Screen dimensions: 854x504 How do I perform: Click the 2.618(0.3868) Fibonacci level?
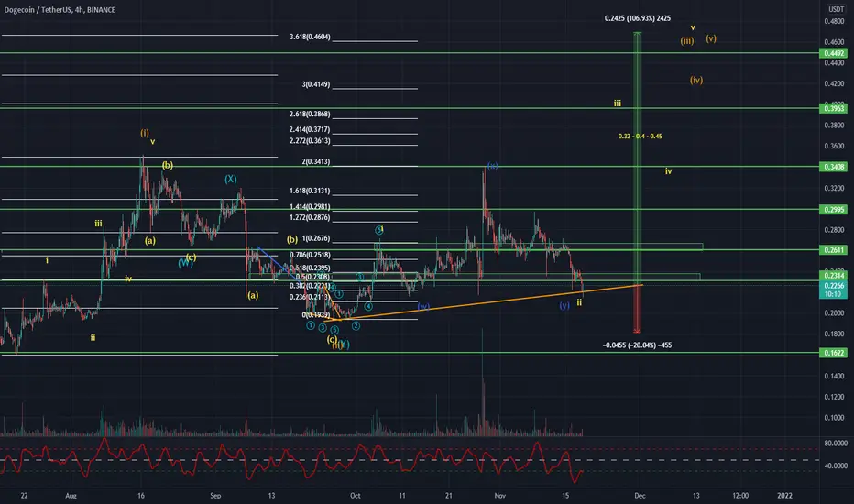coord(310,115)
